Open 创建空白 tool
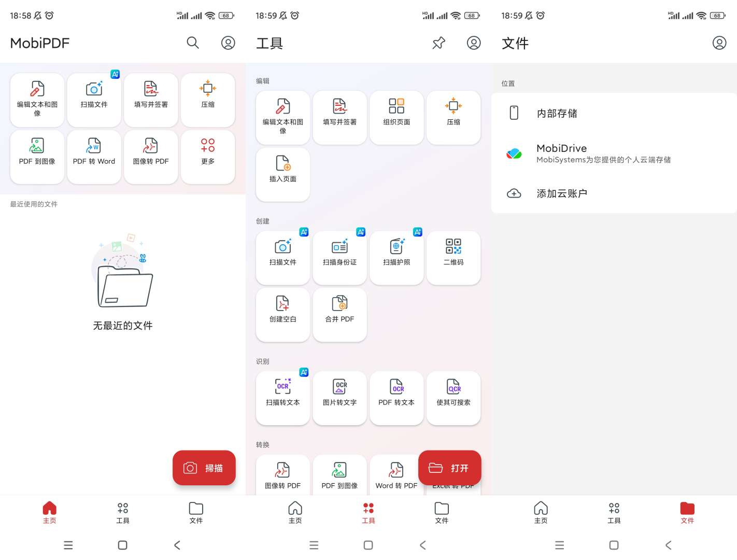Image resolution: width=737 pixels, height=560 pixels. (283, 315)
